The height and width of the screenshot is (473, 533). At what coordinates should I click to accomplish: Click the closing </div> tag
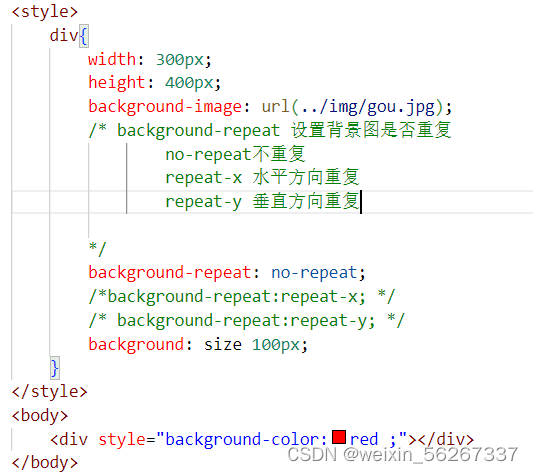click(x=446, y=439)
